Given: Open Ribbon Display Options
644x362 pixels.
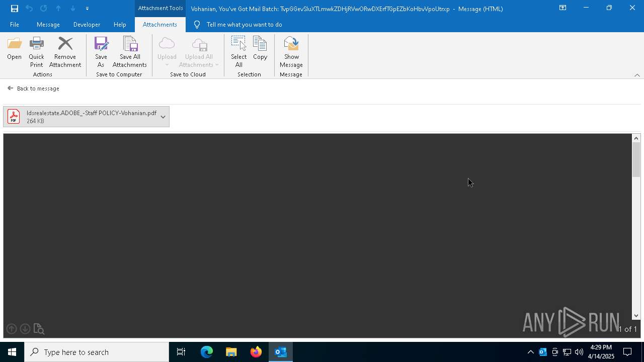Looking at the screenshot, I should pos(562,8).
